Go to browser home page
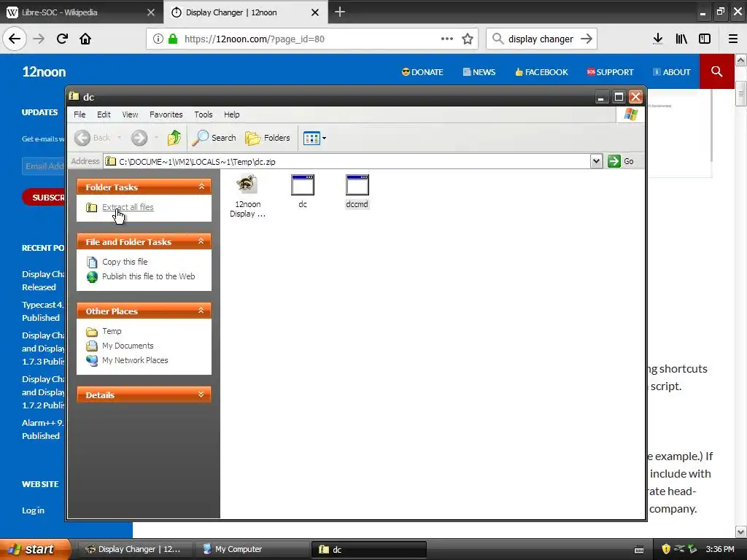The image size is (747, 560). 85,39
